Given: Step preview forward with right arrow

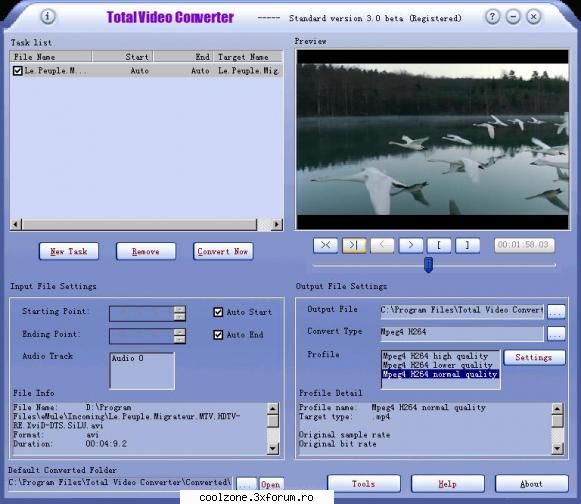Looking at the screenshot, I should tap(411, 245).
